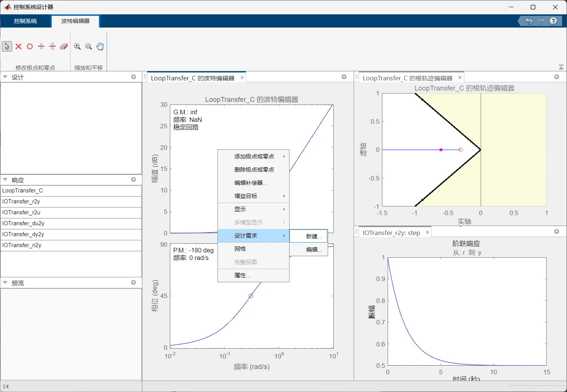Viewport: 567px width, 392px height.
Task: Select IOTransfer_r2u in response list
Action: 21,212
